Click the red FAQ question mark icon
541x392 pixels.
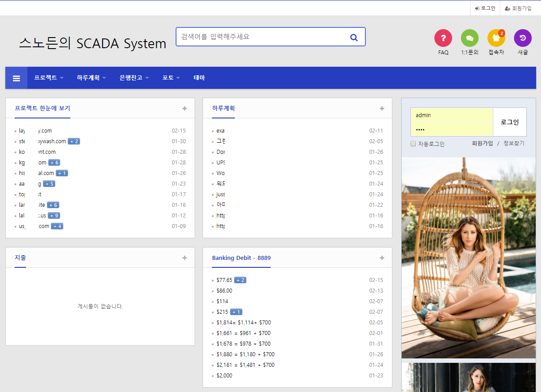tap(443, 38)
